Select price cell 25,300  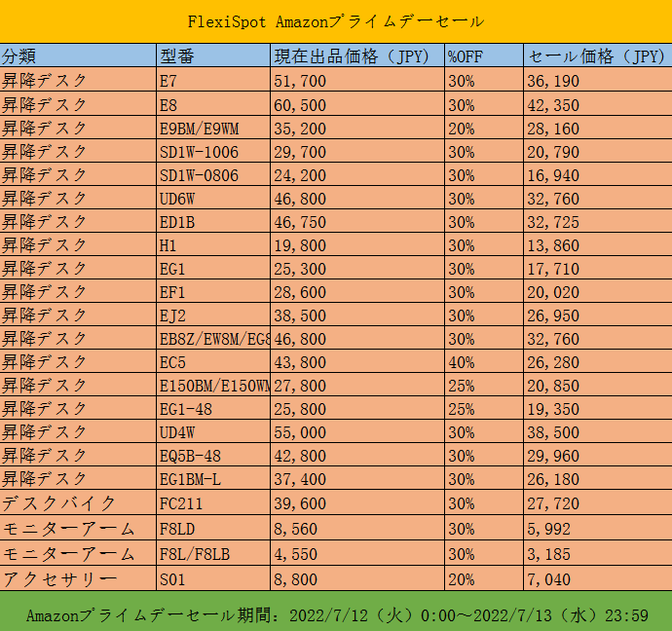click(357, 268)
